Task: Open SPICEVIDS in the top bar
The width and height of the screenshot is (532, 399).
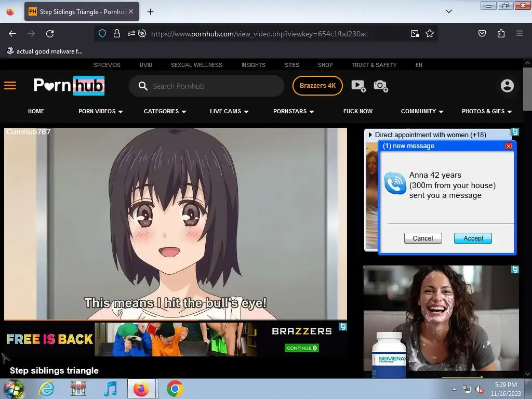Action: [x=107, y=65]
